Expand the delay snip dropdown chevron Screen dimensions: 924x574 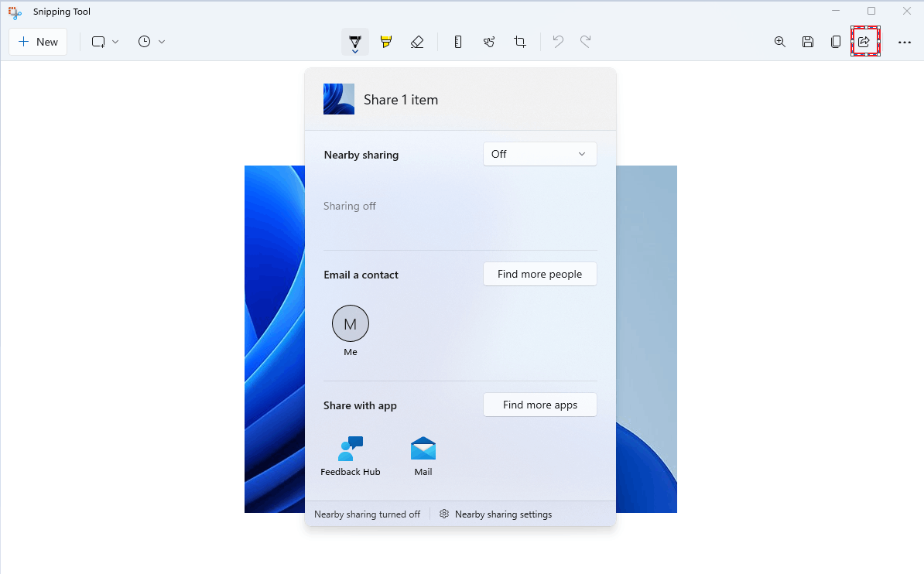click(x=162, y=42)
